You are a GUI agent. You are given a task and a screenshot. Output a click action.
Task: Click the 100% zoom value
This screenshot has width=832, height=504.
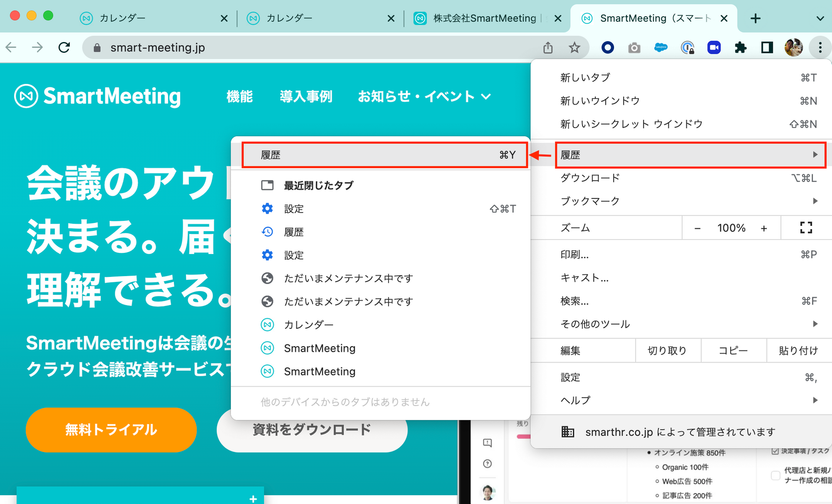tap(731, 228)
